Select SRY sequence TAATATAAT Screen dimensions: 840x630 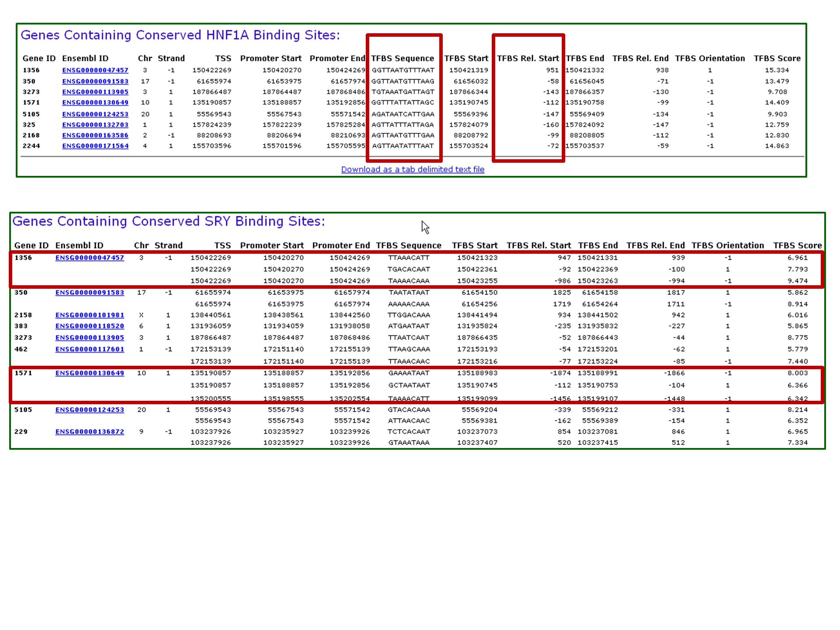[x=409, y=292]
